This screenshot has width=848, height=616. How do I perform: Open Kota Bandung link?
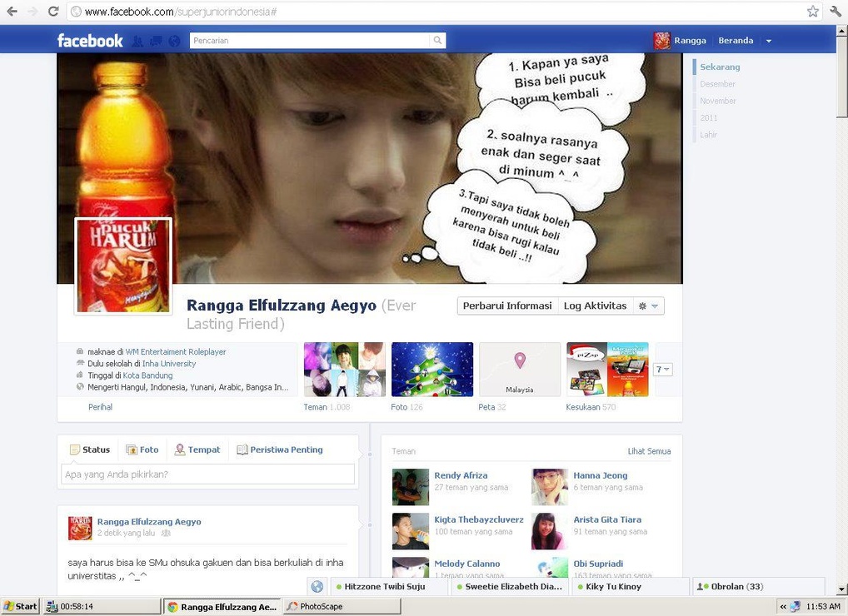pyautogui.click(x=147, y=375)
